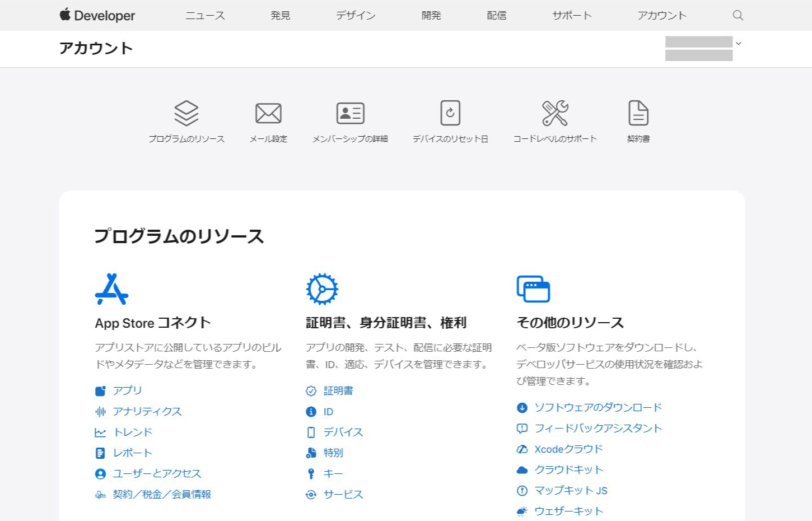This screenshot has height=521, width=812.
Task: Open ソフトウェアのダウンロード link
Action: 598,407
